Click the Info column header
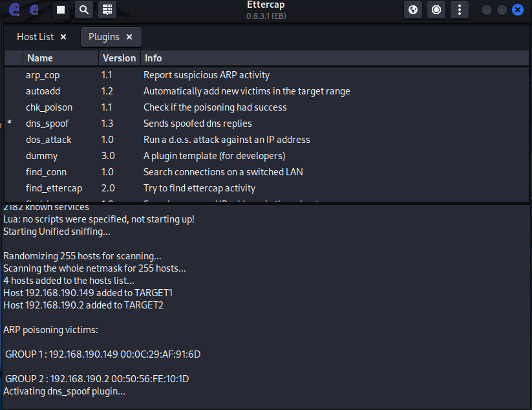 153,58
